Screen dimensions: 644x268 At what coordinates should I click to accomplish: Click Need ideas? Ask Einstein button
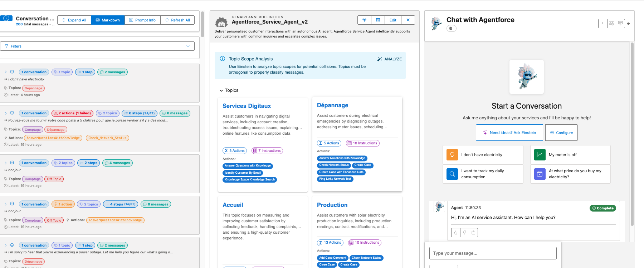tap(509, 133)
